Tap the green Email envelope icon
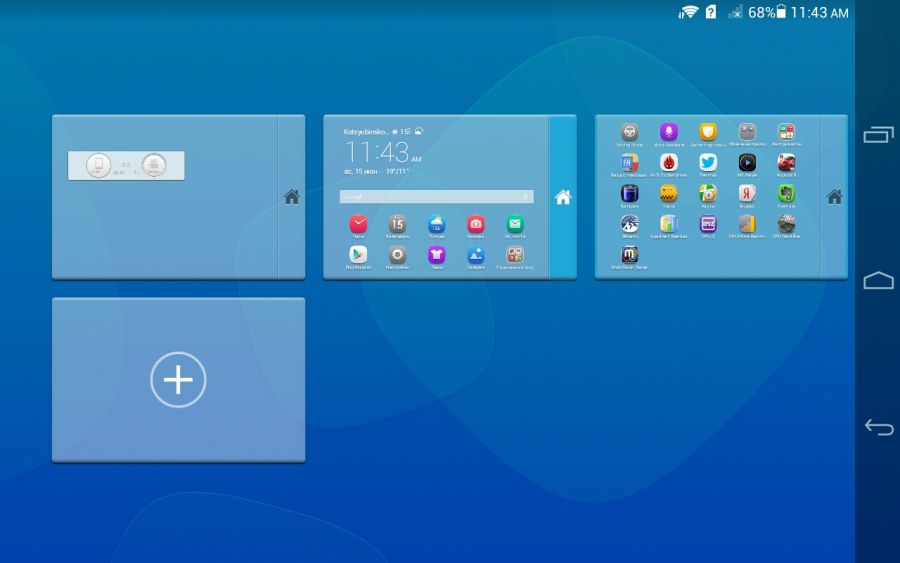 click(514, 224)
